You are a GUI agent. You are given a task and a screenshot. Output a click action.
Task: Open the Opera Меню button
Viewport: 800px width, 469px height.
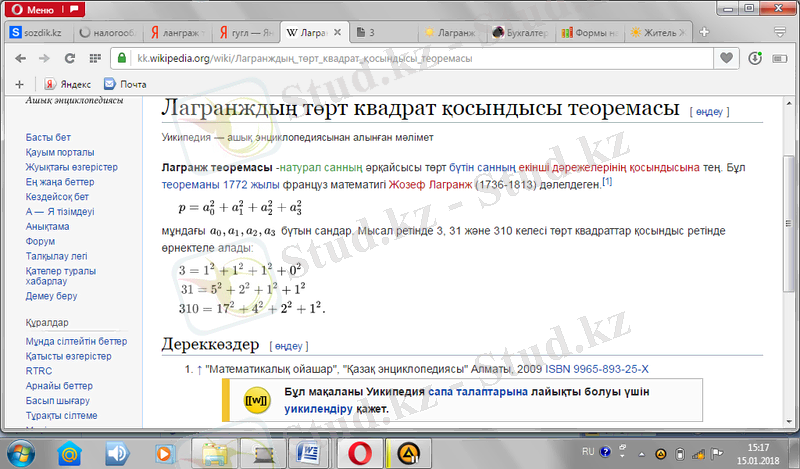click(x=32, y=9)
